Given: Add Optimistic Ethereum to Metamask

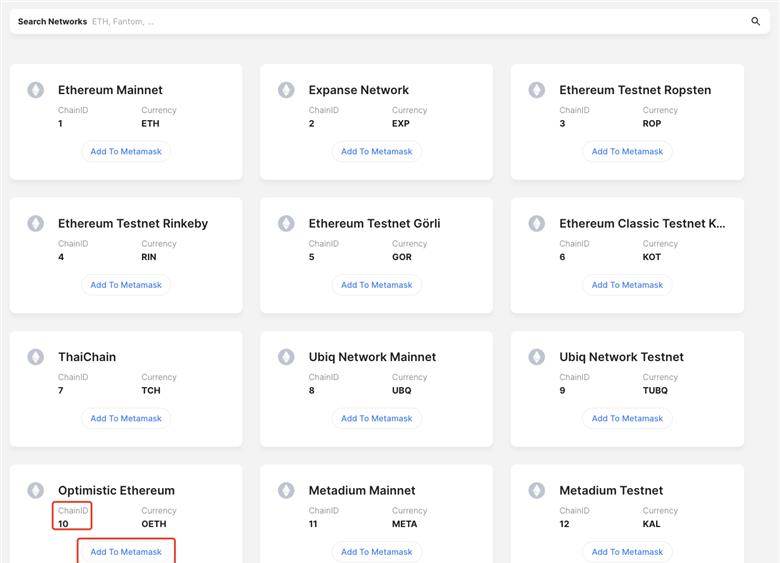Looking at the screenshot, I should 126,552.
